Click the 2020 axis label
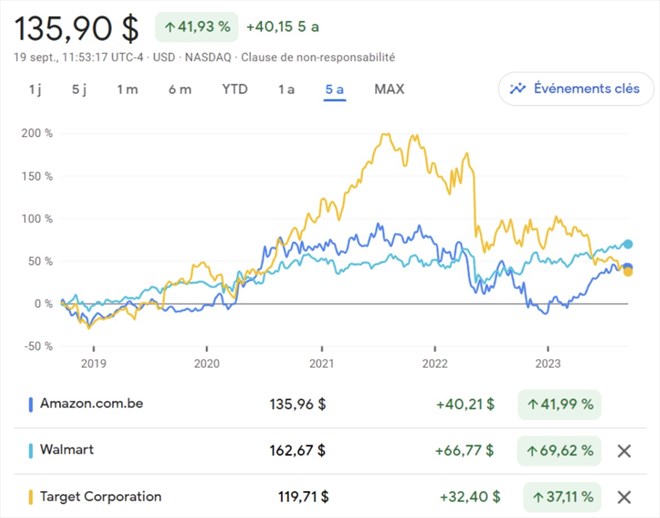Viewport: 660px width, 518px height. coord(207,364)
